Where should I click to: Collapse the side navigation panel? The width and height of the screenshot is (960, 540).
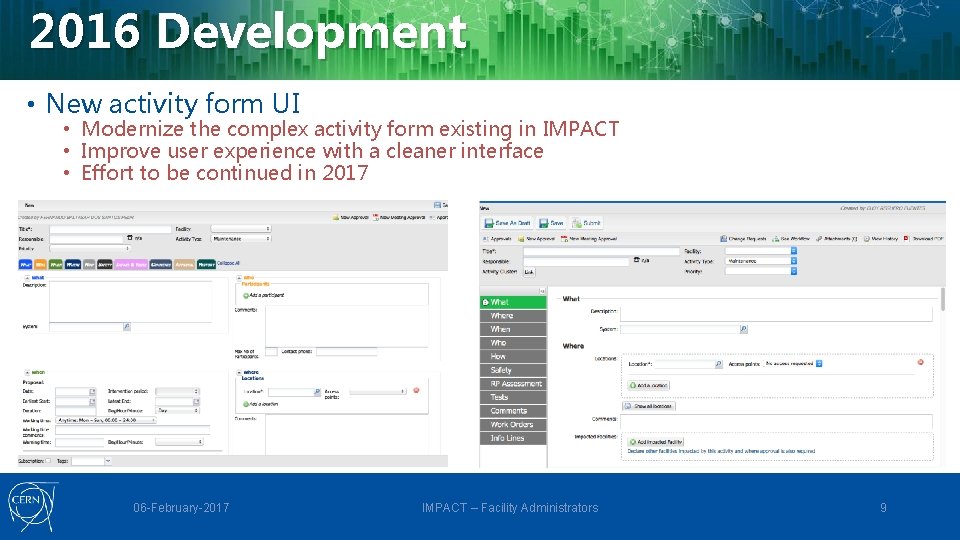(x=542, y=291)
